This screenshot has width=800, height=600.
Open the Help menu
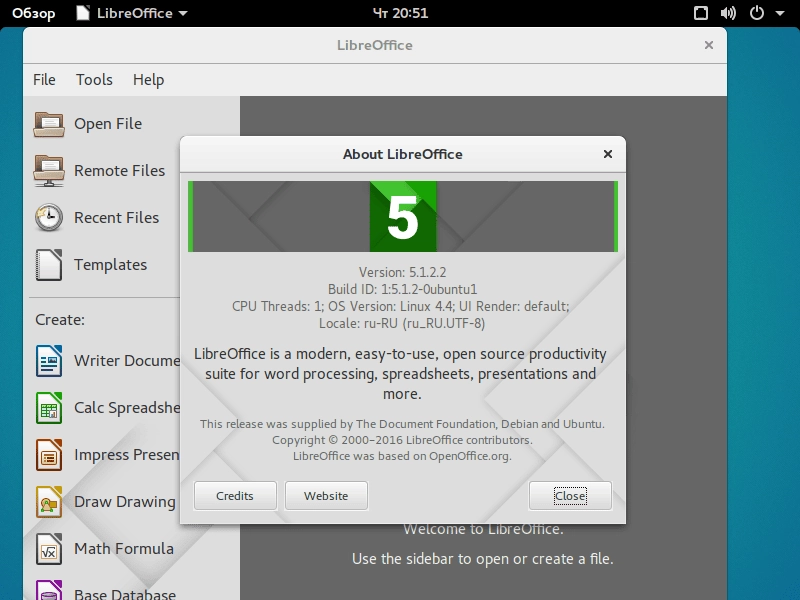(x=148, y=80)
